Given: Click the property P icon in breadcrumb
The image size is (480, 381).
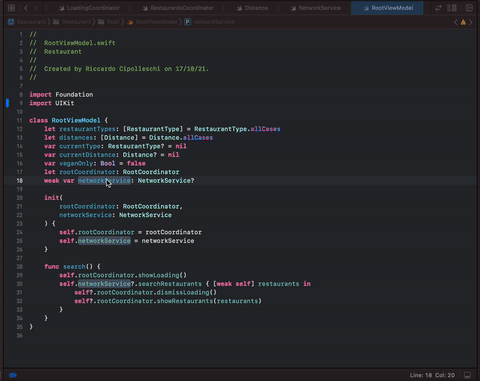Looking at the screenshot, I should point(188,22).
